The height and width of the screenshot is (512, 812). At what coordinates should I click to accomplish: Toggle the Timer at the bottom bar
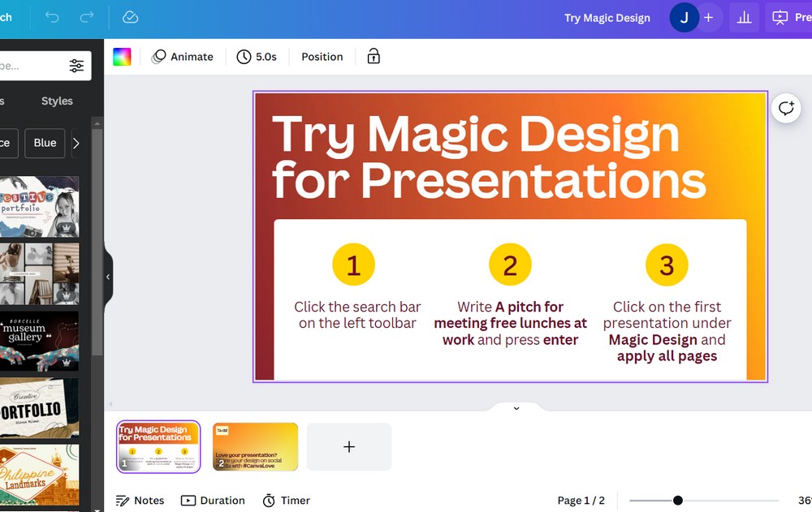tap(286, 501)
